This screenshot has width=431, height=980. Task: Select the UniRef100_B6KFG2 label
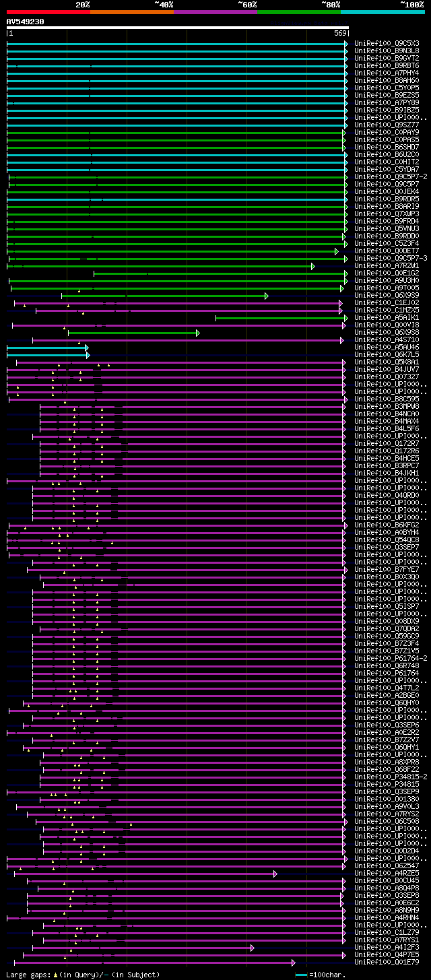(387, 525)
